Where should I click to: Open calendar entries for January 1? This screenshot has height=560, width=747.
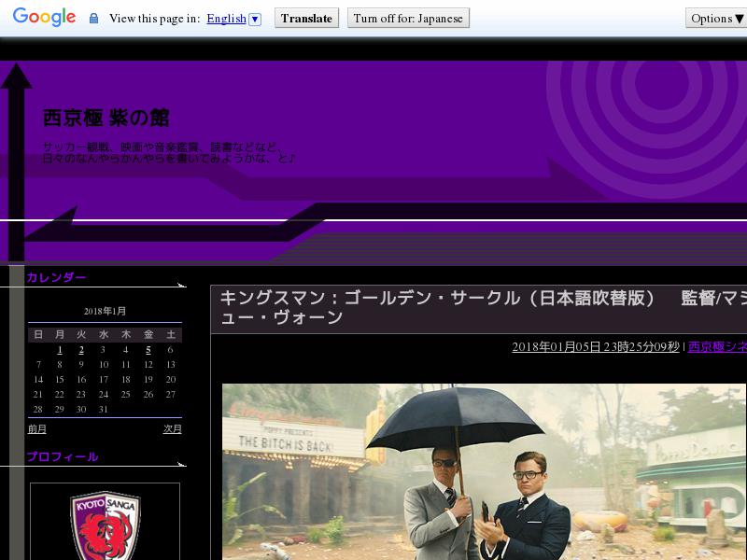click(x=60, y=350)
